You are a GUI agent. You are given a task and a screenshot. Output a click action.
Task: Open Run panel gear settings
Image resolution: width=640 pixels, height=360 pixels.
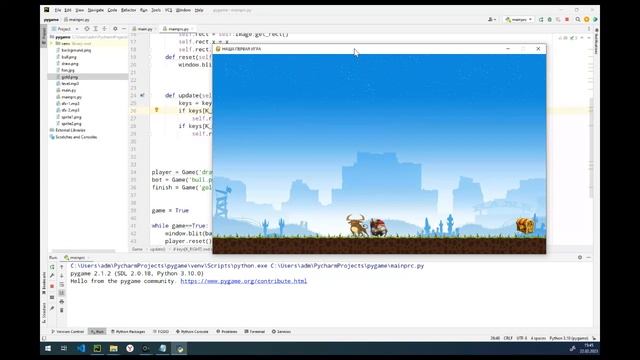(580, 258)
